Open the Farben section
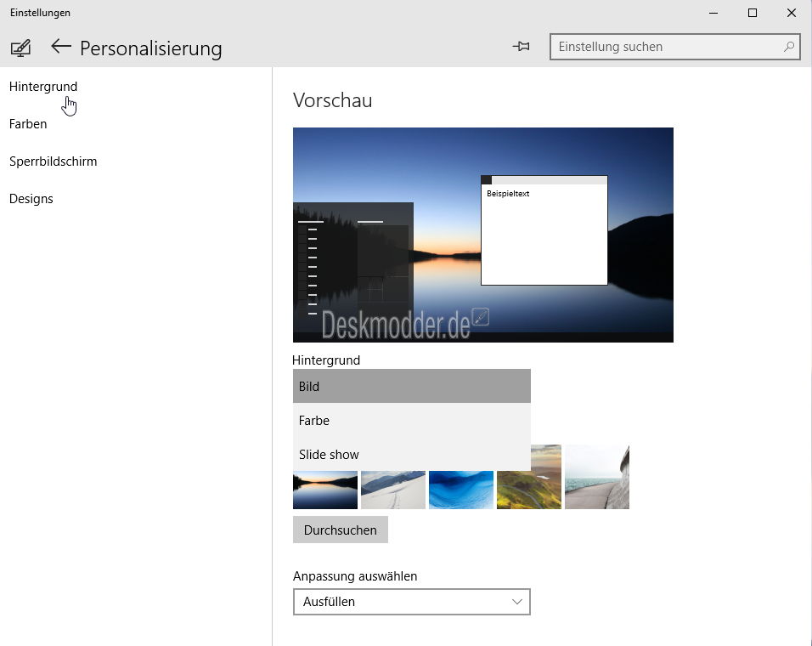Screen dimensions: 812x646 (x=28, y=124)
